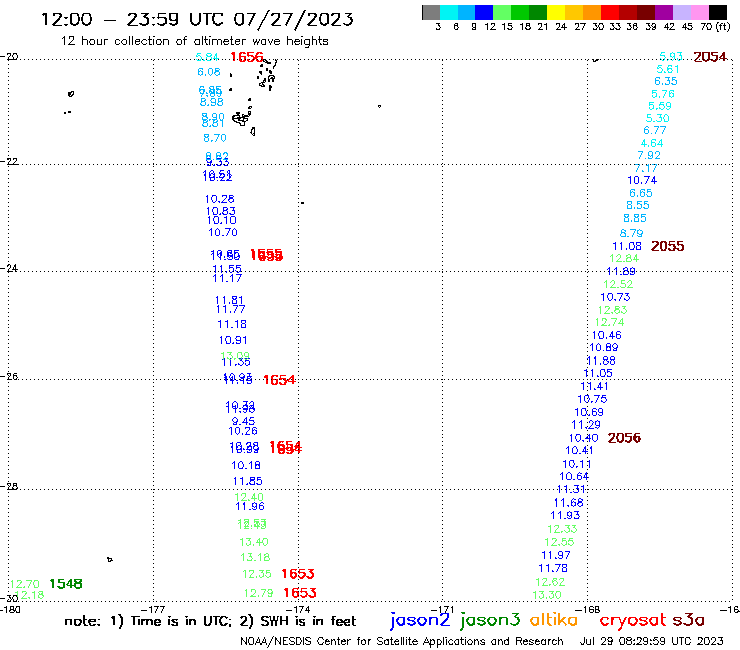Click the jason2 satellite legend label
Screen dimensions: 740x650
[x=420, y=620]
